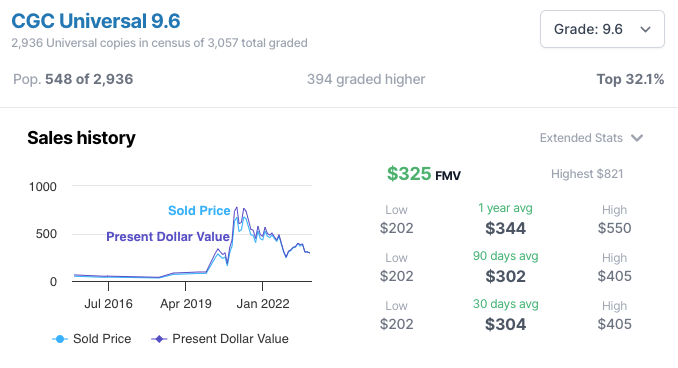Click the Jul 2016 axis label
Screen dimensions: 678x368
pyautogui.click(x=108, y=304)
